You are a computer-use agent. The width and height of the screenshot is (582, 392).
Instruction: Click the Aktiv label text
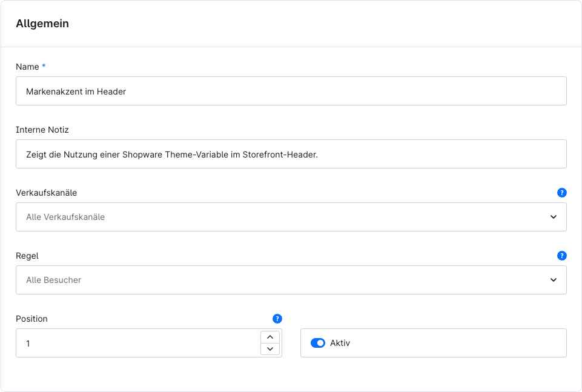click(x=340, y=343)
